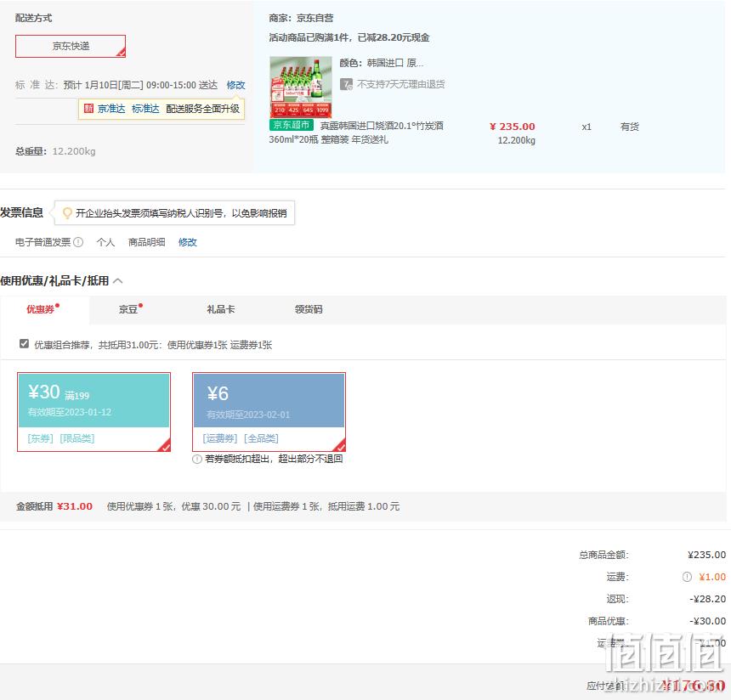Click the 商家：京东自营 label
Screen dimensions: 731x700
point(301,18)
